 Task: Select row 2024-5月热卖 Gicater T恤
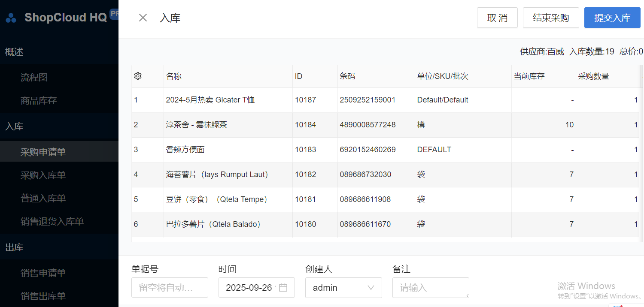tap(385, 100)
